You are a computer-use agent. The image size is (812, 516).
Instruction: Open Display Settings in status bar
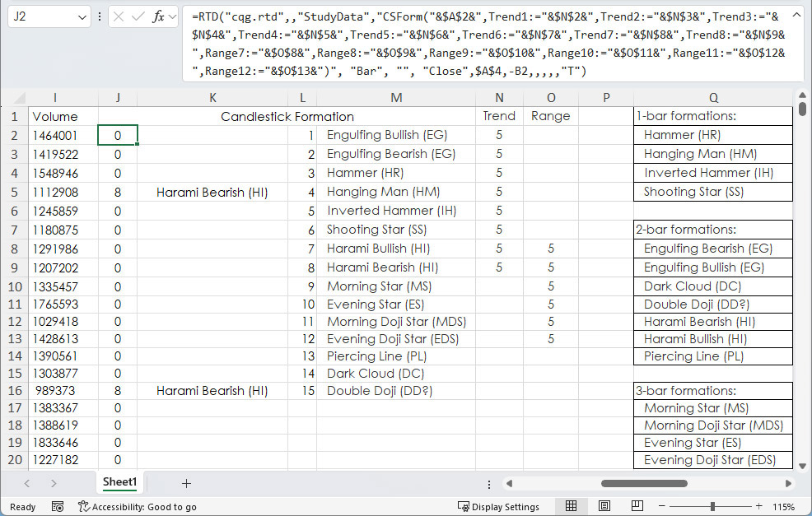[x=498, y=507]
